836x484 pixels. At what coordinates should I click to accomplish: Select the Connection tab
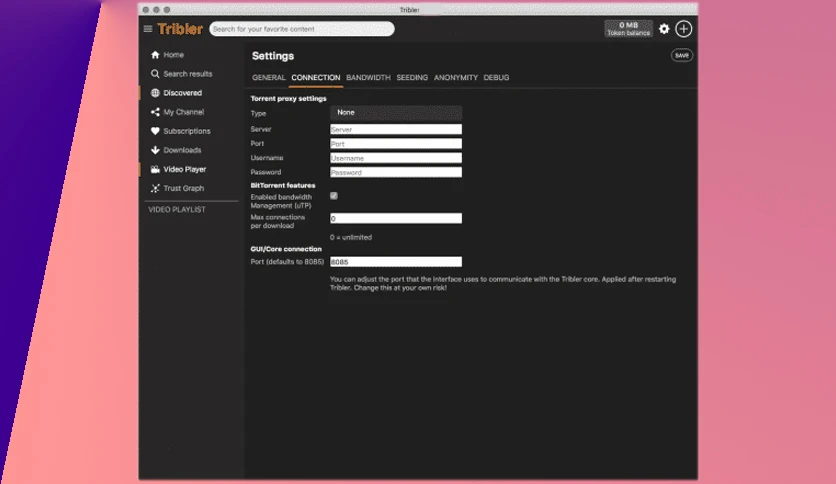(x=316, y=77)
